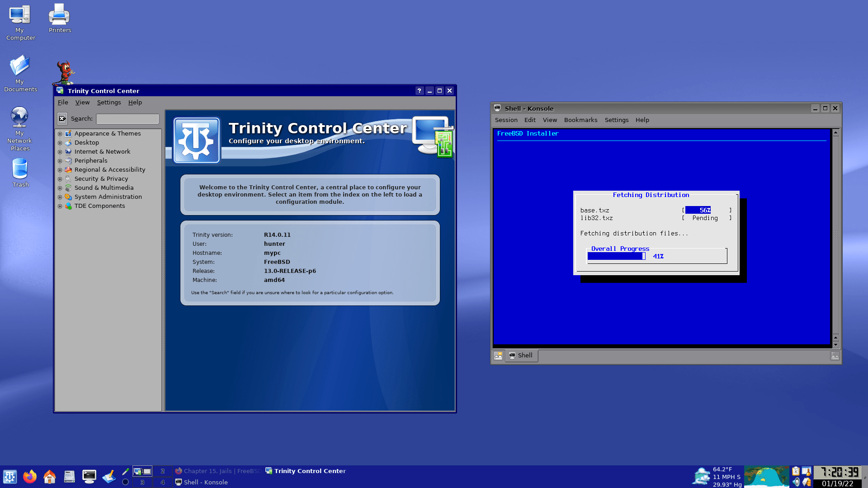Open KMail from the system tray
Screen dimensions: 868x488
click(807, 483)
